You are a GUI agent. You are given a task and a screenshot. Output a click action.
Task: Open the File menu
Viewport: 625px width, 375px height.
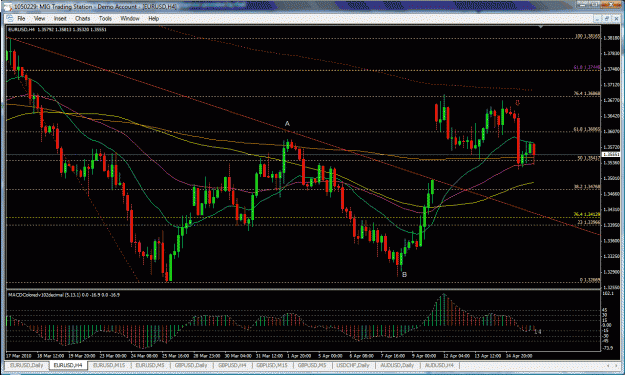[21, 18]
